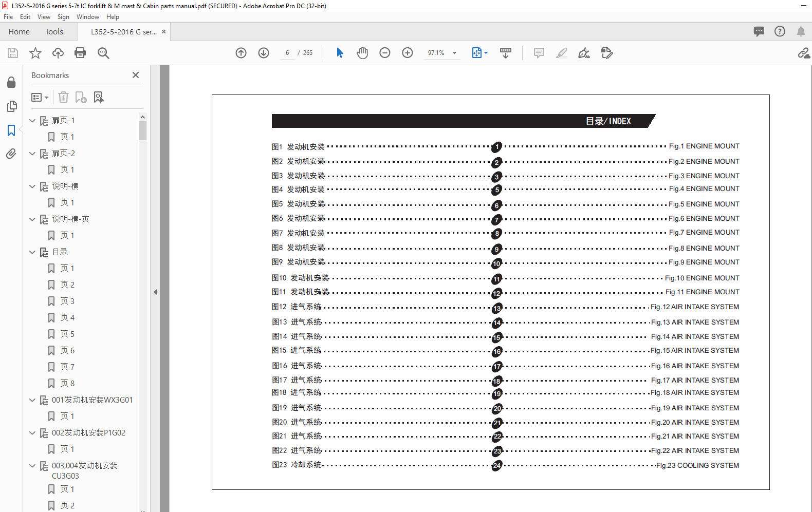Close the L352-5-2016 document tab
This screenshot has width=812, height=512.
163,31
